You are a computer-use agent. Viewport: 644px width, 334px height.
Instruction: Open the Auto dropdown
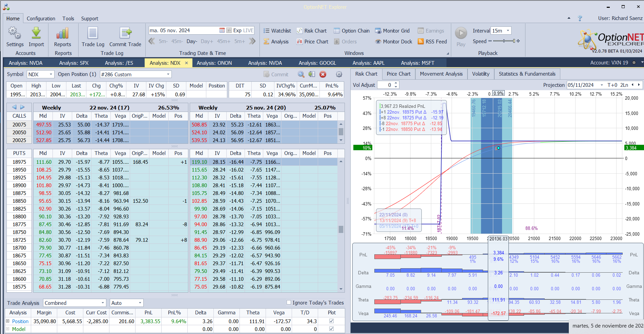[x=140, y=303]
